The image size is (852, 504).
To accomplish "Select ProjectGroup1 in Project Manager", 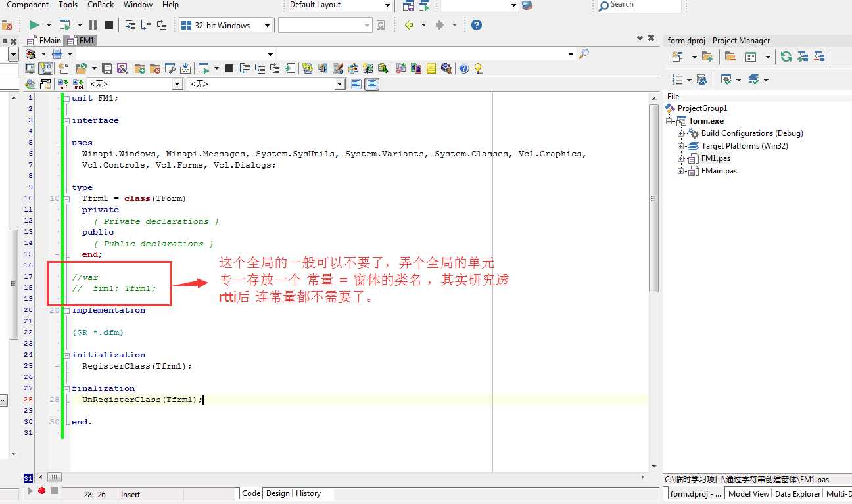I will coord(702,108).
